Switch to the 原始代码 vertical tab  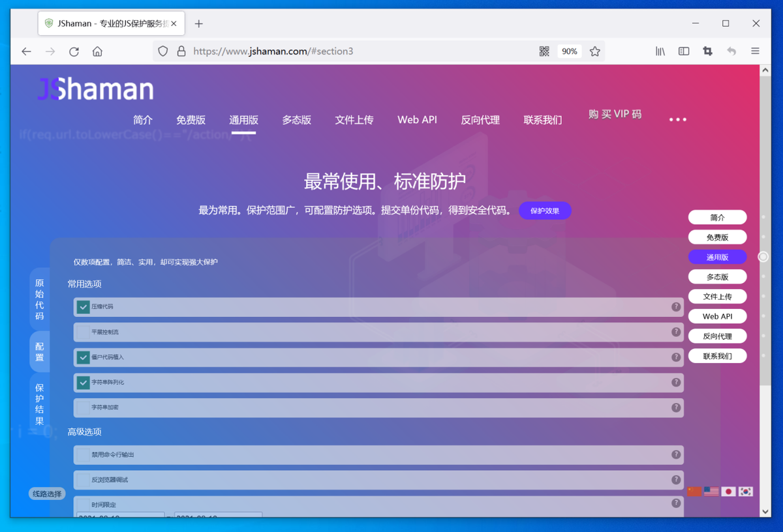[x=39, y=299]
